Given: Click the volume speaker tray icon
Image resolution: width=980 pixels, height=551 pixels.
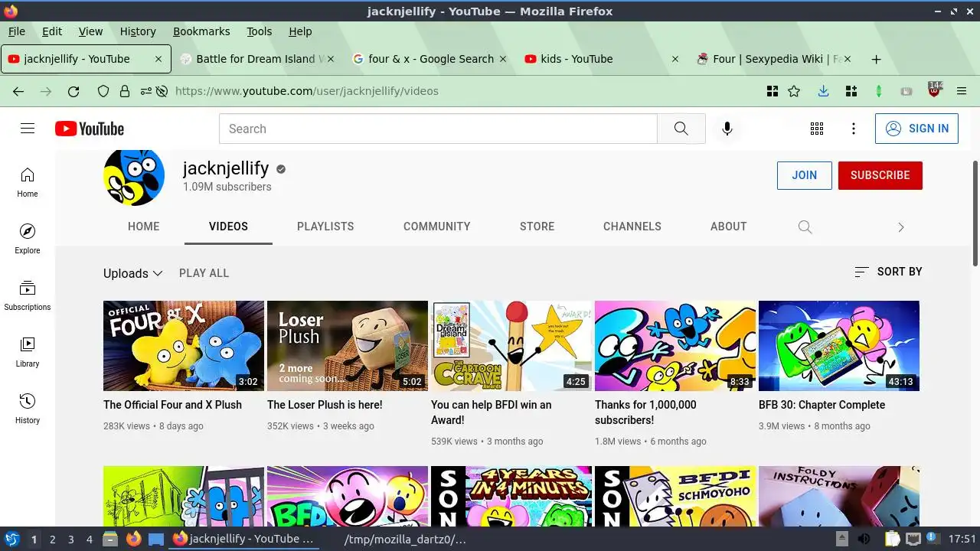Looking at the screenshot, I should click(x=864, y=539).
